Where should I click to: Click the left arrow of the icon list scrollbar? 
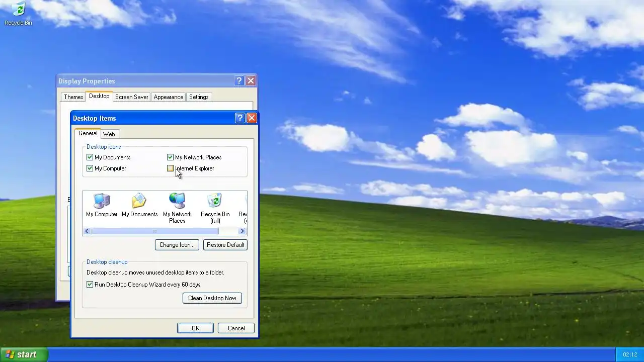coord(87,231)
